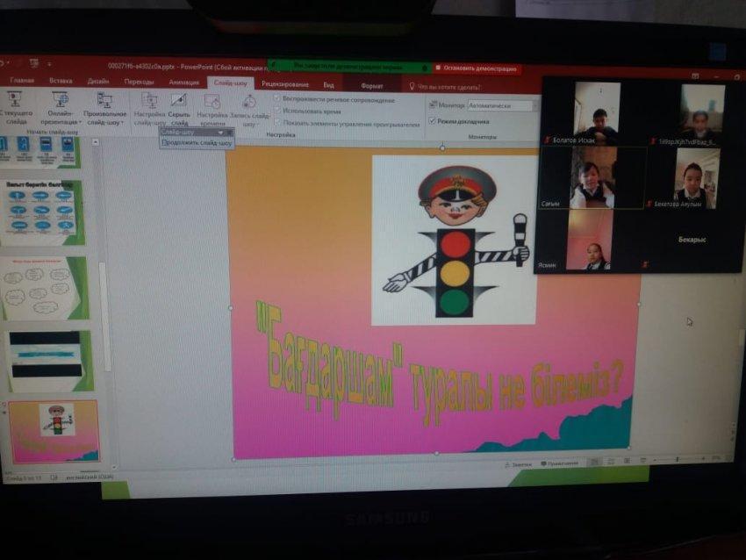Click Продолжить слайд-шоу in popup
Screen dimensions: 746x560
pyautogui.click(x=197, y=142)
